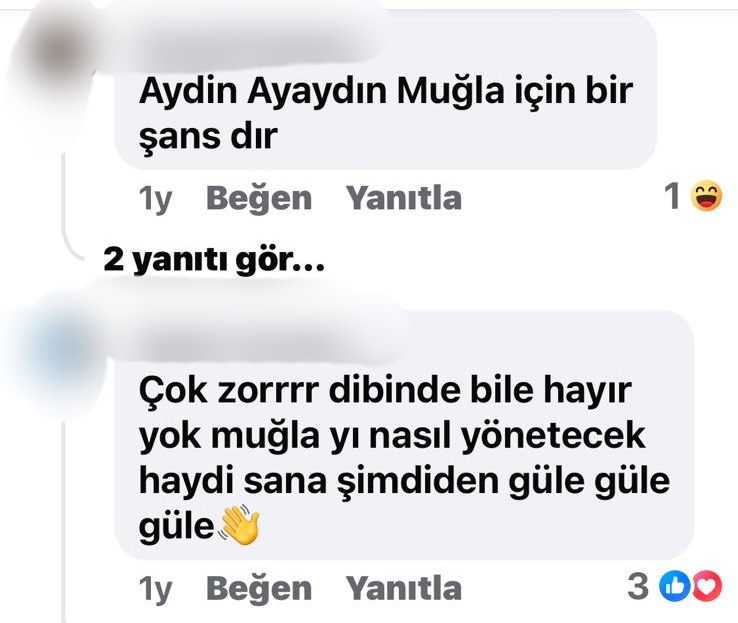This screenshot has width=738, height=623.
Task: Open the haha laughing reaction emoji
Action: coord(706,196)
